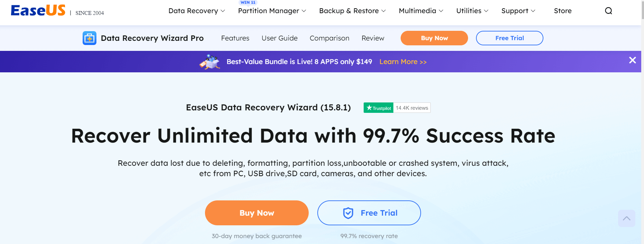The width and height of the screenshot is (644, 244).
Task: Open the Support menu
Action: tap(518, 11)
